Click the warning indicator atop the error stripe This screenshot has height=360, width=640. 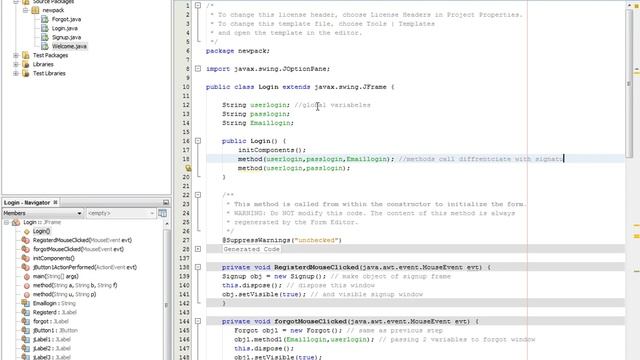point(636,5)
